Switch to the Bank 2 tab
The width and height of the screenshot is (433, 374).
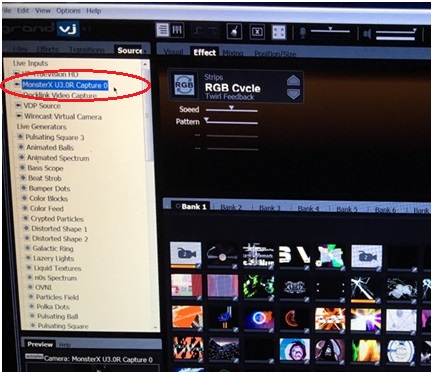(231, 207)
